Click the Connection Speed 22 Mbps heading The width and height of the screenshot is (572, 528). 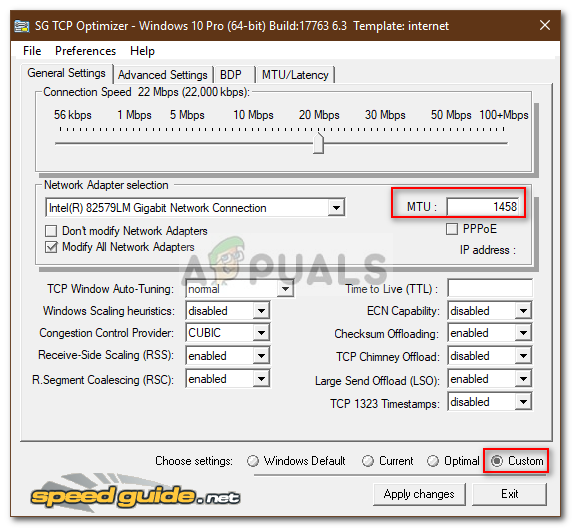click(147, 92)
